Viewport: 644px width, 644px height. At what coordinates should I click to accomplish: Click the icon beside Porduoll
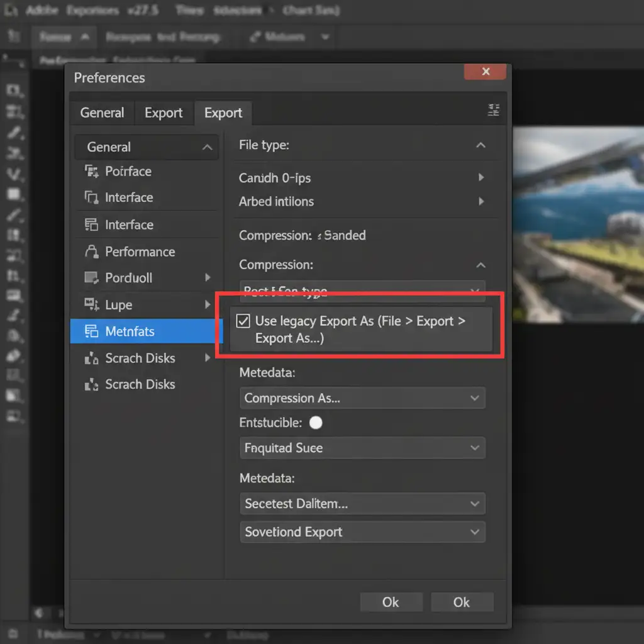tap(91, 278)
